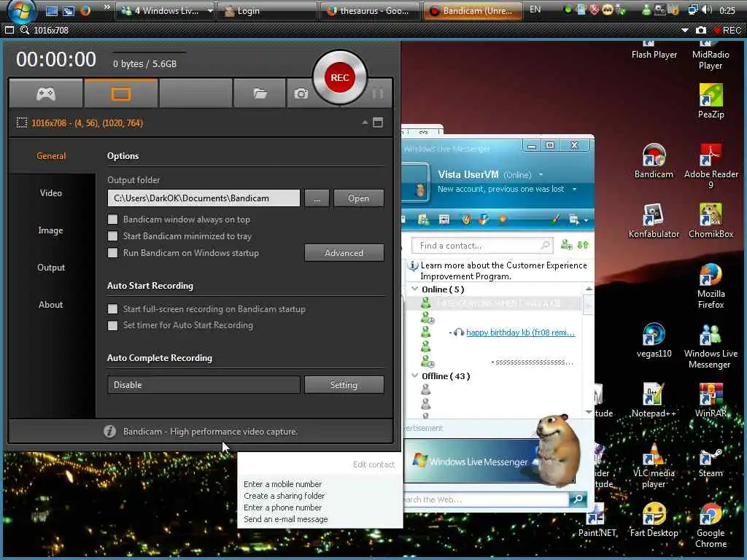Click the add a contact icon in Messenger
Image resolution: width=747 pixels, height=560 pixels.
coord(566,245)
